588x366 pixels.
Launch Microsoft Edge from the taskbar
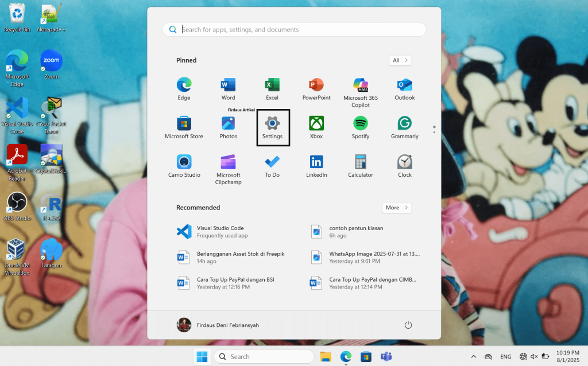click(x=345, y=356)
